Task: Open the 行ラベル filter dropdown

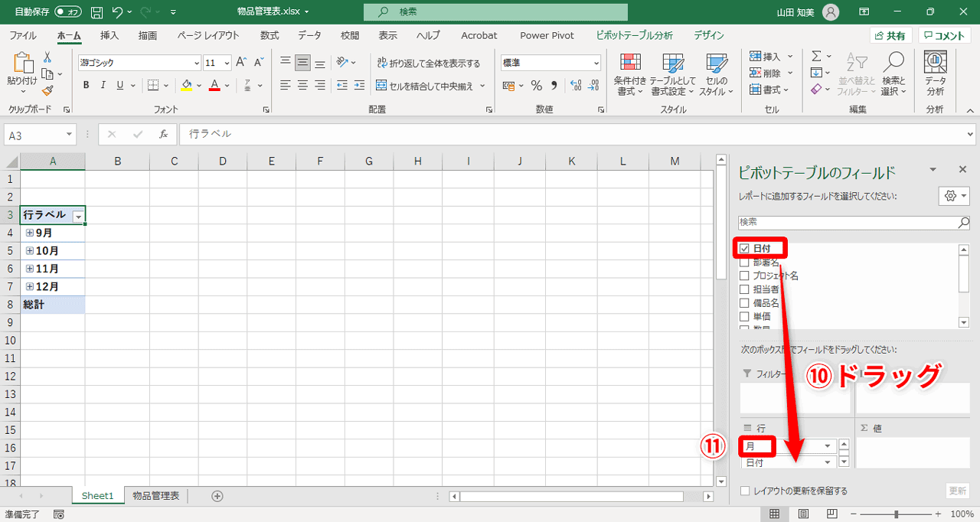Action: (77, 217)
